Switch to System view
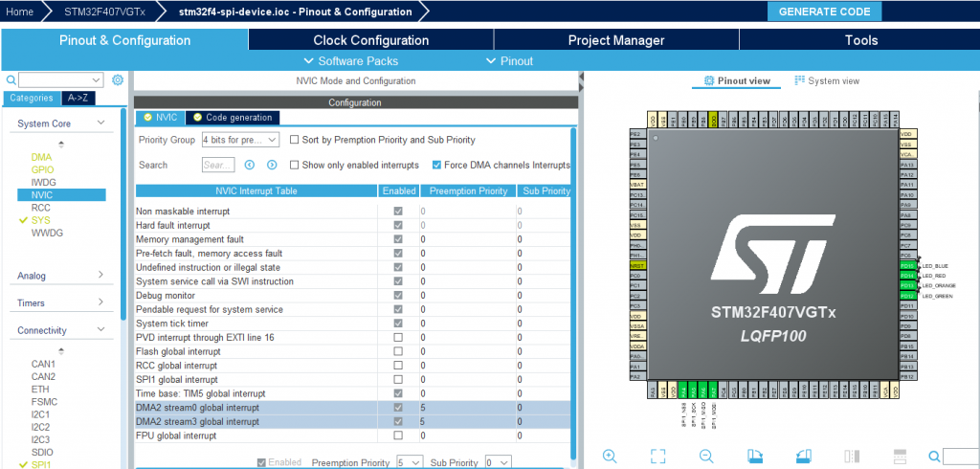The width and height of the screenshot is (980, 469). coord(827,81)
